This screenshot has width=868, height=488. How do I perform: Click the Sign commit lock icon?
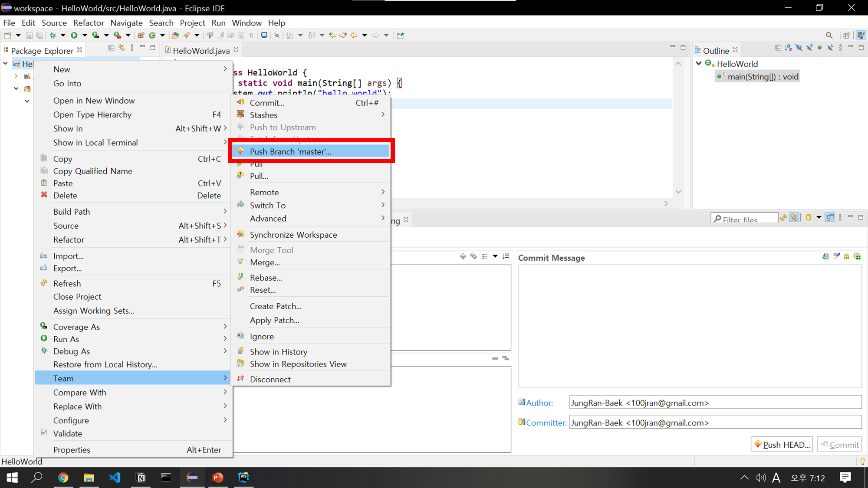click(x=846, y=256)
